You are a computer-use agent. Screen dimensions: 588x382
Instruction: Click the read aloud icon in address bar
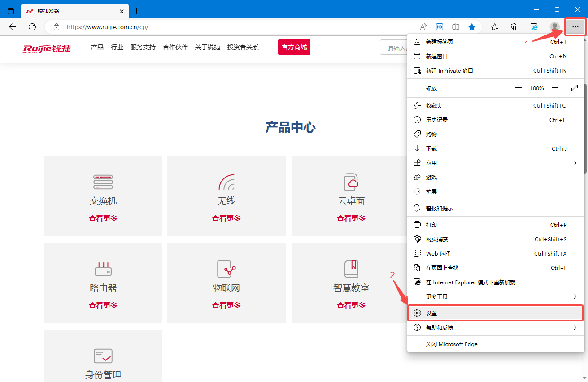[423, 27]
